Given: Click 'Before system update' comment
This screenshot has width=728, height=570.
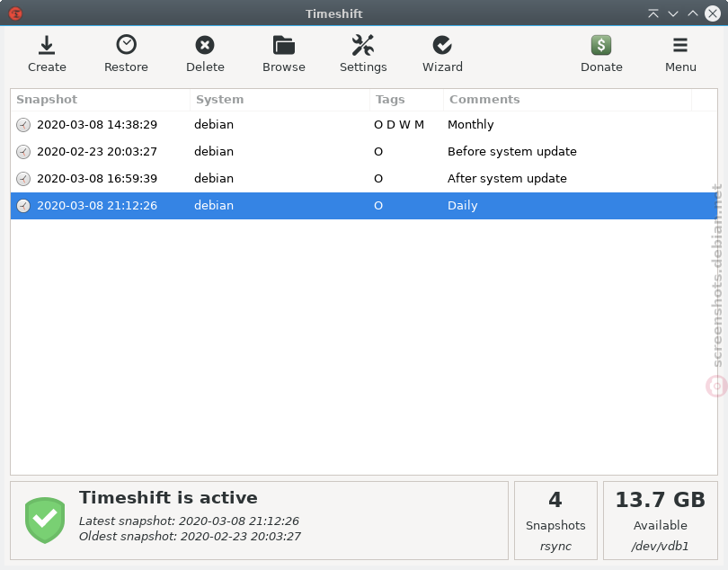Looking at the screenshot, I should pyautogui.click(x=511, y=151).
